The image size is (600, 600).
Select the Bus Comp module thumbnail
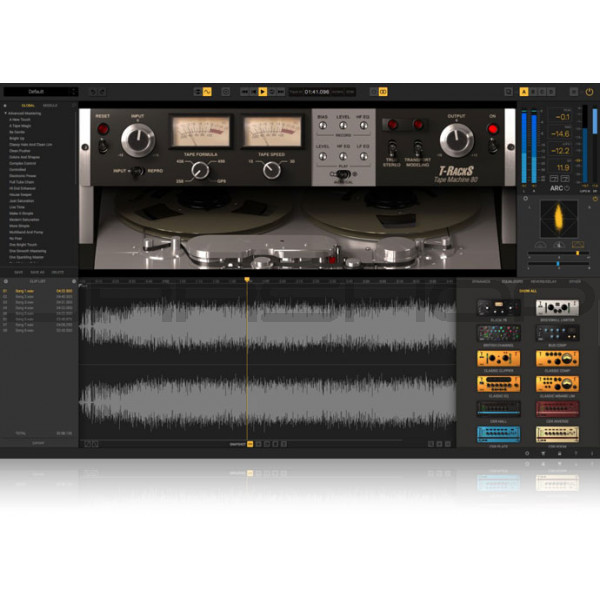tap(557, 333)
